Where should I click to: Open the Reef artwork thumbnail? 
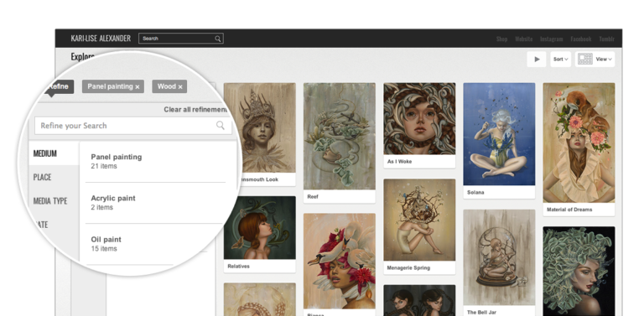[x=340, y=137]
